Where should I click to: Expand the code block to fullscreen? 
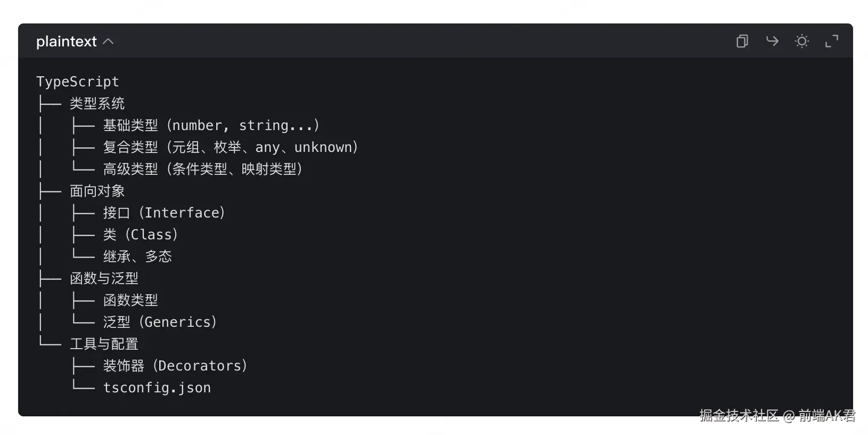point(831,41)
